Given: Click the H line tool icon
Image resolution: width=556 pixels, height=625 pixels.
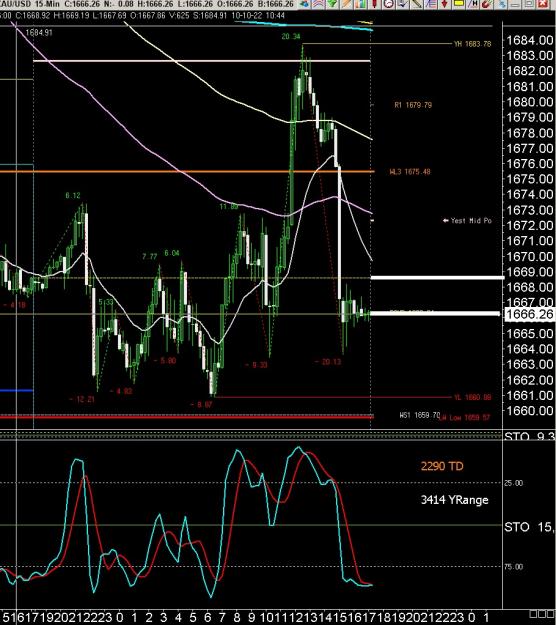Looking at the screenshot, I should 472,4.
